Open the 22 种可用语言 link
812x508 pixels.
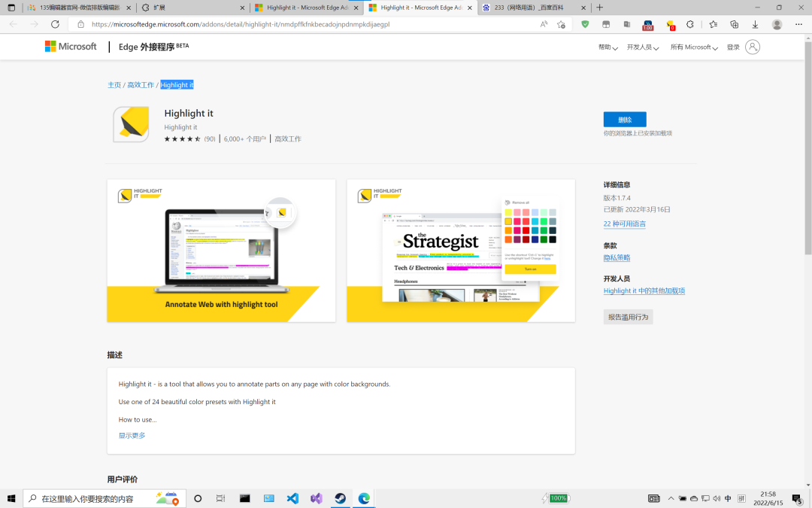(x=625, y=224)
